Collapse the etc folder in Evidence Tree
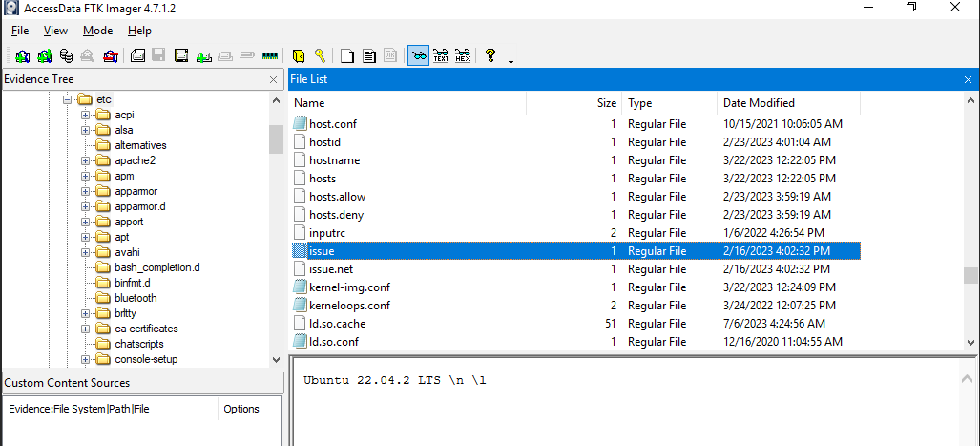This screenshot has width=980, height=446. (x=68, y=99)
